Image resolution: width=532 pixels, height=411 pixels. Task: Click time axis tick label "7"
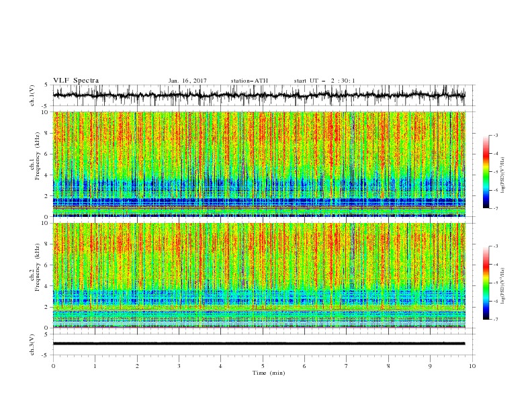click(347, 366)
